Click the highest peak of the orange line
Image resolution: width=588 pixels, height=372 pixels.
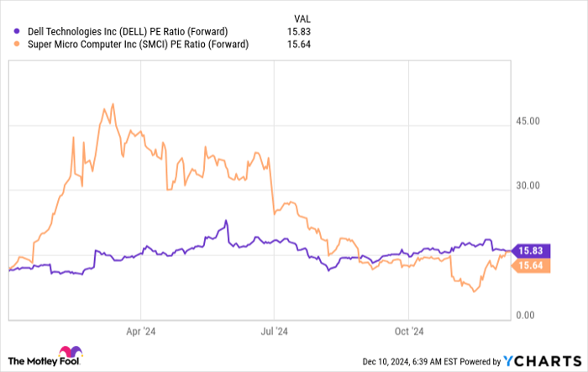(103, 107)
